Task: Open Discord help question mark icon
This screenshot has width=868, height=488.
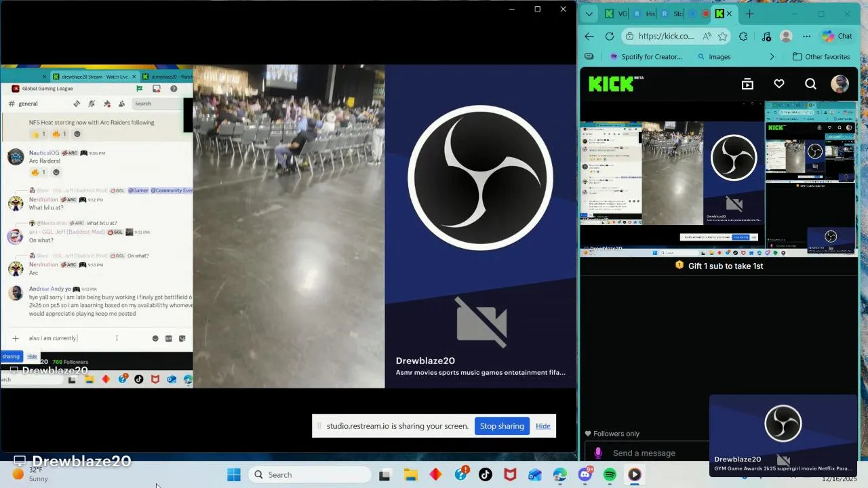Action: pyautogui.click(x=174, y=89)
